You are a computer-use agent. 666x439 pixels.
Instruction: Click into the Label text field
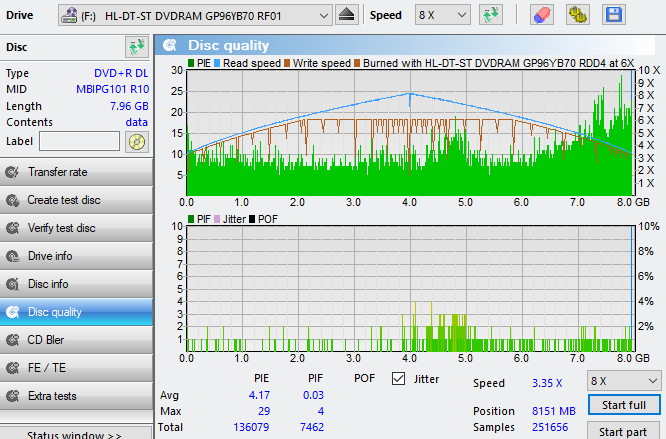pos(80,141)
